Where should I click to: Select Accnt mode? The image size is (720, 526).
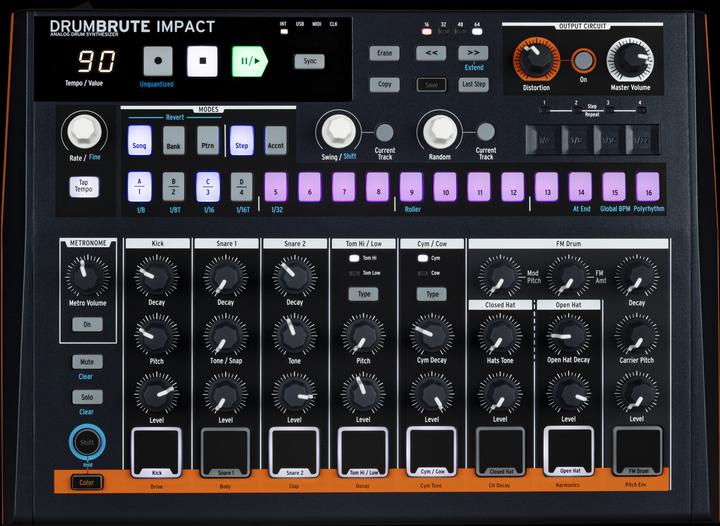[276, 140]
